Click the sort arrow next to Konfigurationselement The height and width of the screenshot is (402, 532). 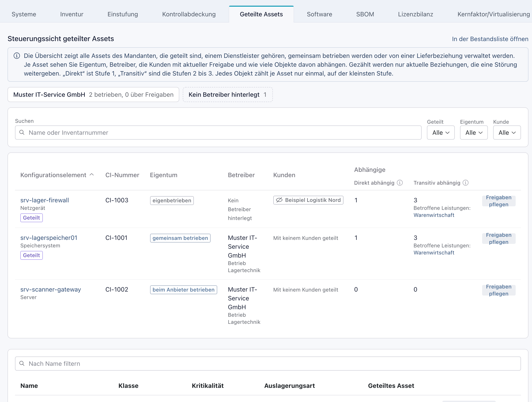(x=92, y=175)
